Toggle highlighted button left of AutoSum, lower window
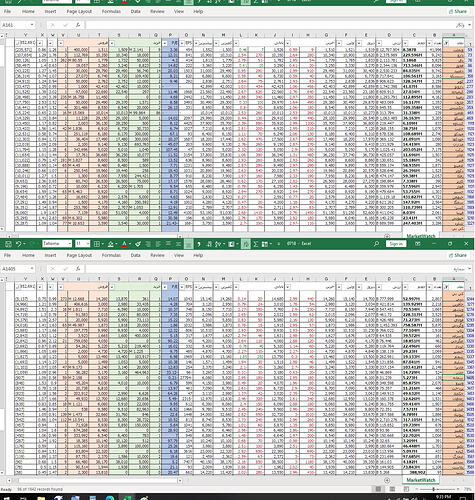475x500 pixels. point(245,244)
